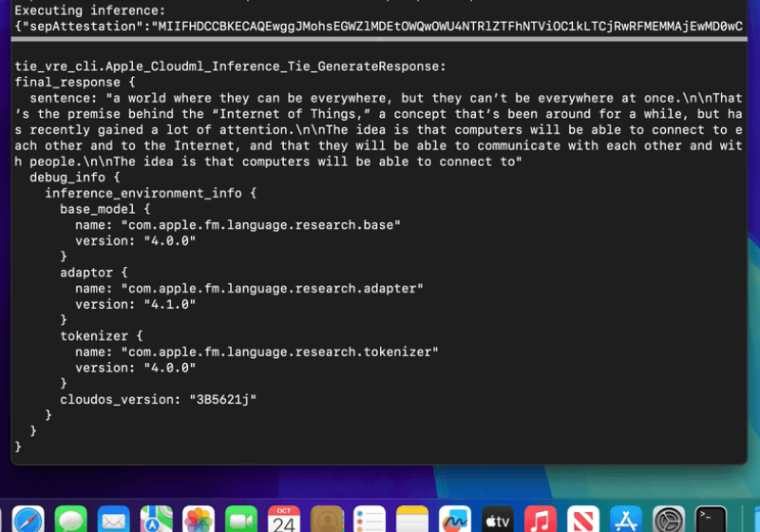Click the "debug_info {" line
The height and width of the screenshot is (532, 760).
point(75,178)
